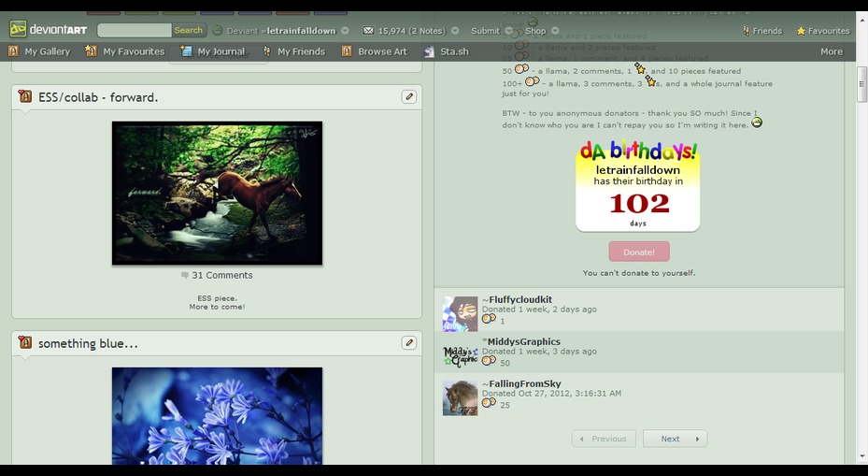Open the '31 Comments' link
868x476 pixels.
click(x=222, y=275)
